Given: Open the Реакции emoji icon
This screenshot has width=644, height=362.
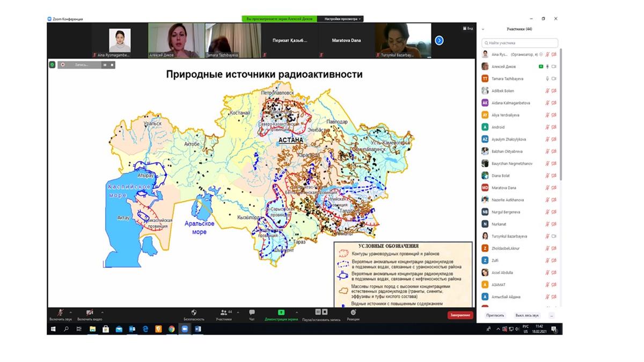Looking at the screenshot, I should (353, 313).
